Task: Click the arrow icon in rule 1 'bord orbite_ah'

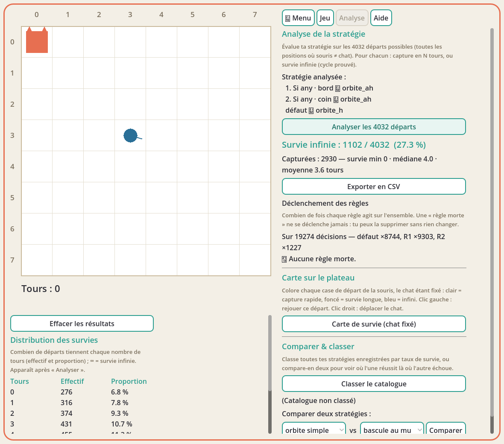Action: 337,88
